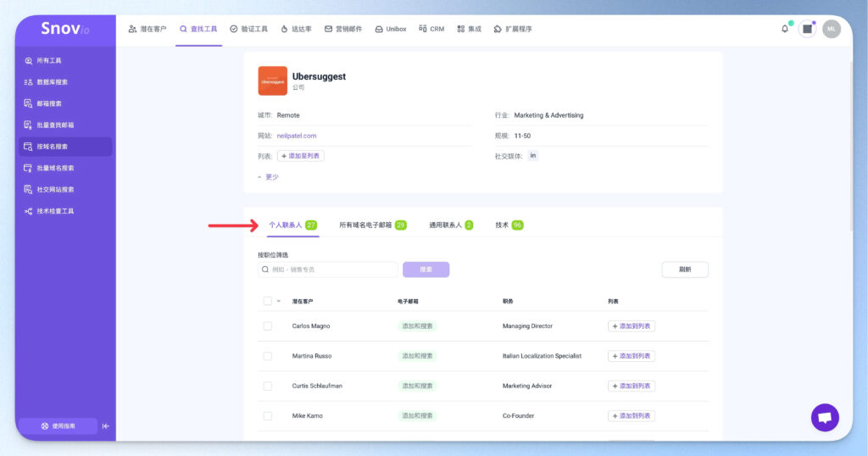Tick the checkbox for Martina Russo

tap(267, 356)
